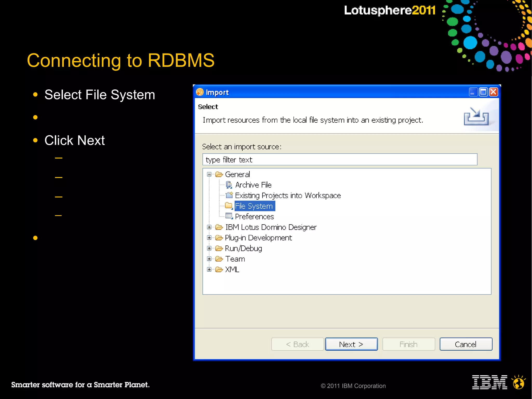Click the Archive File icon
The image size is (532, 399).
click(x=229, y=185)
